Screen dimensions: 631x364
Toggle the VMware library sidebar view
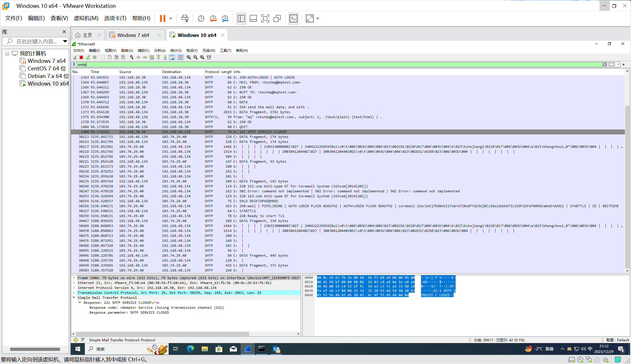tap(241, 19)
